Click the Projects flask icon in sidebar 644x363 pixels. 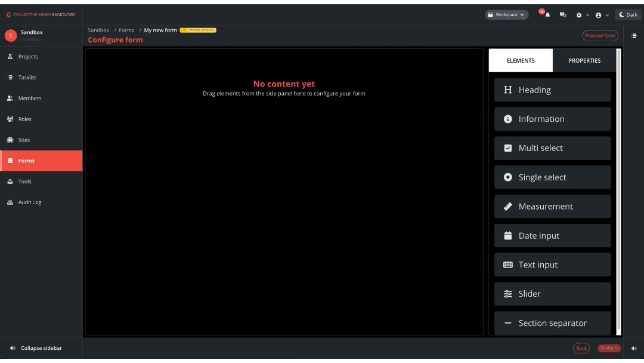[x=10, y=57]
